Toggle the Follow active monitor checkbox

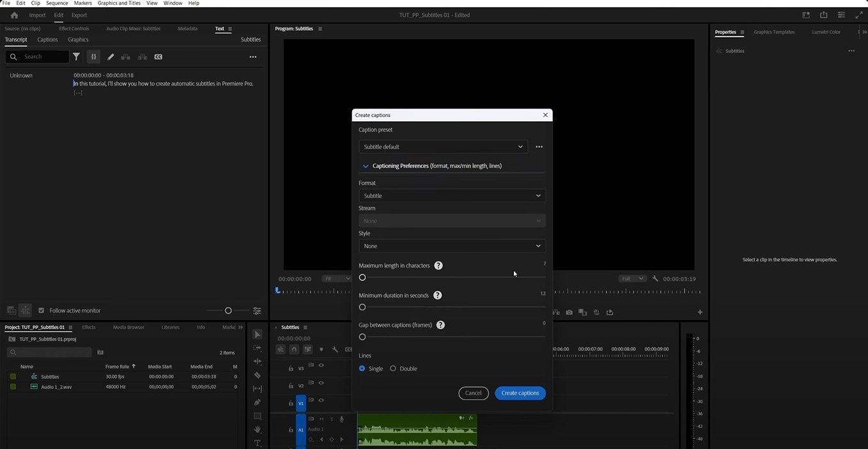[x=42, y=310]
